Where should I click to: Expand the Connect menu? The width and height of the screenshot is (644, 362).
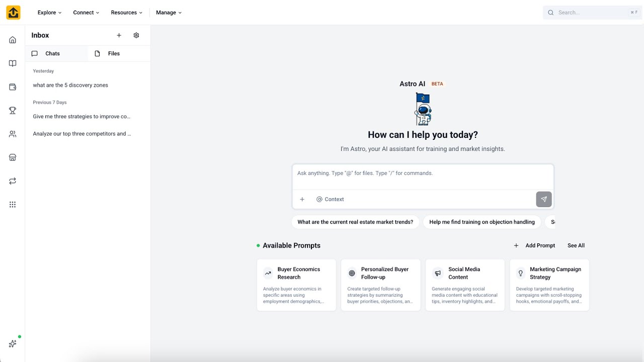(86, 13)
